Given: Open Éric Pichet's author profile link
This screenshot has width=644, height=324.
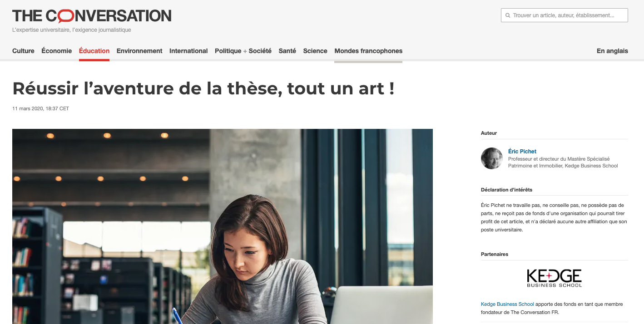Looking at the screenshot, I should coord(522,152).
